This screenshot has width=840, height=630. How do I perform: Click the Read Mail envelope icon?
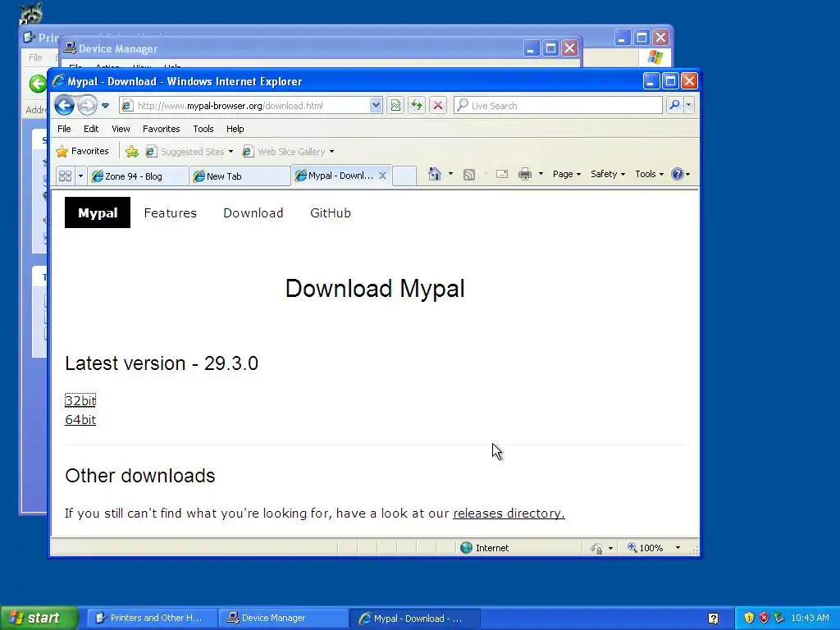click(x=501, y=174)
